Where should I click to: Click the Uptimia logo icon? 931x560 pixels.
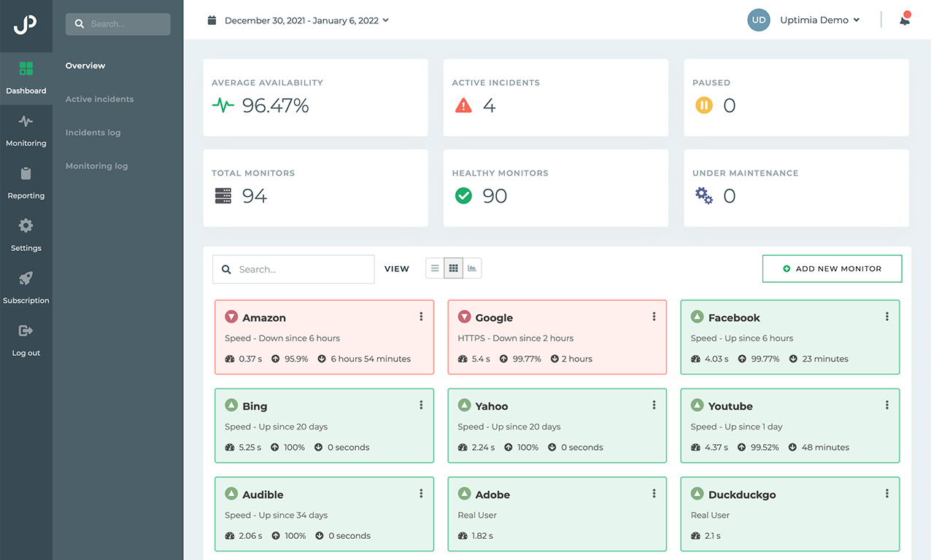pyautogui.click(x=26, y=24)
